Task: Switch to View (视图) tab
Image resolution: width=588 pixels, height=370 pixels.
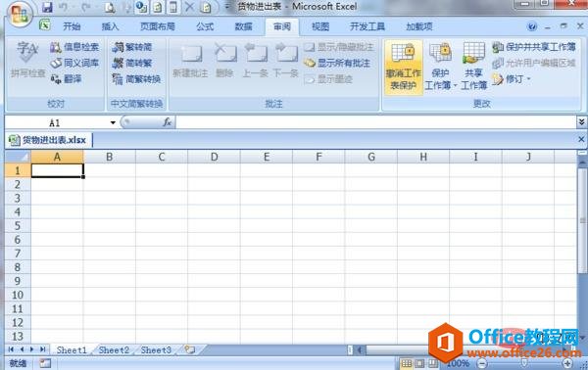Action: tap(320, 26)
